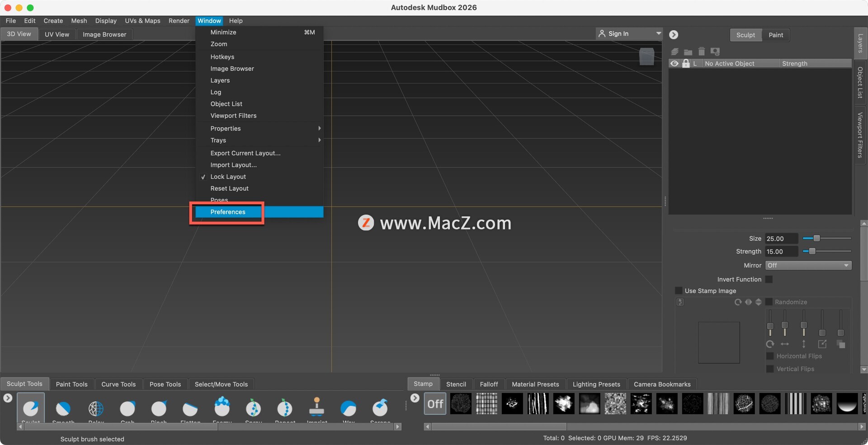Image resolution: width=868 pixels, height=445 pixels.
Task: Click properties panel scroll-down arrow
Action: 864,369
